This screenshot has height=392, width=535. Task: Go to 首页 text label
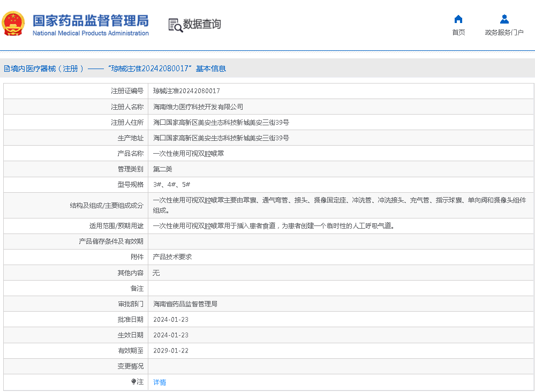coord(458,33)
